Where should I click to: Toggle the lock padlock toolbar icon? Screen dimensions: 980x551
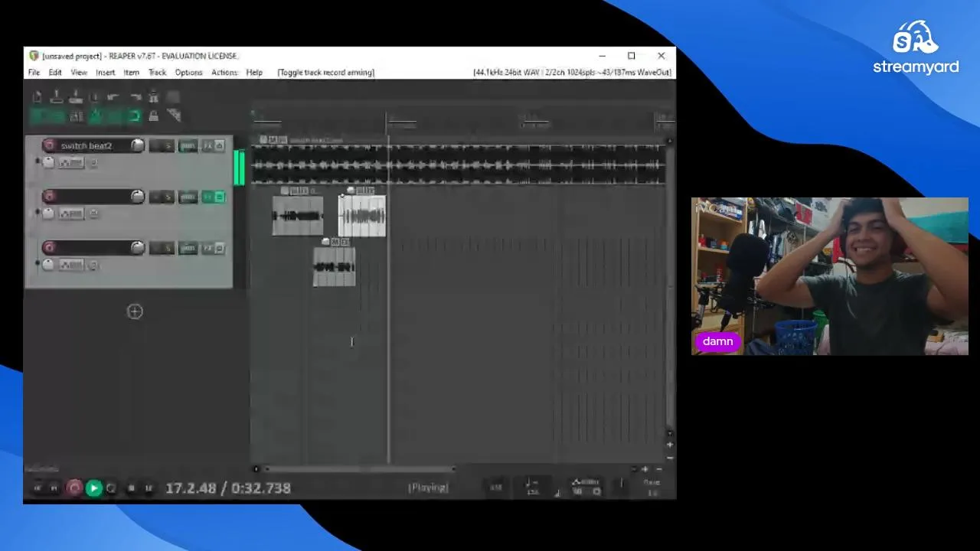pyautogui.click(x=153, y=116)
